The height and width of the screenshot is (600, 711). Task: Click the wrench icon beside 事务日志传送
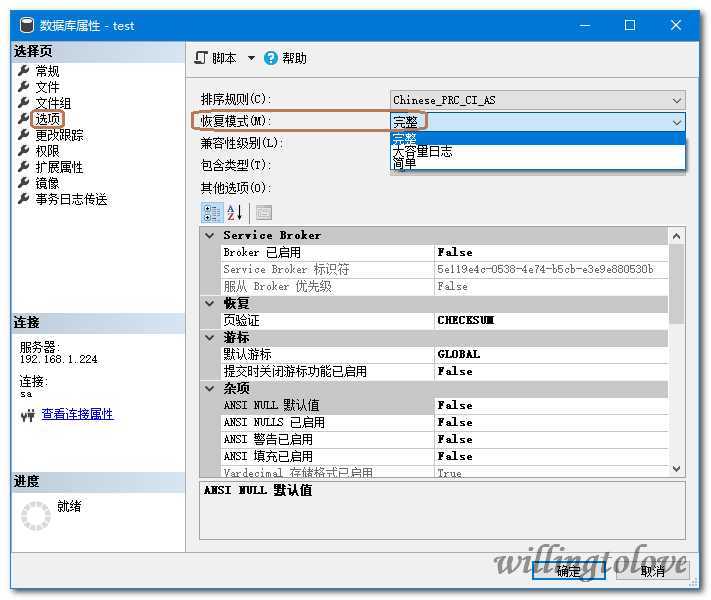pyautogui.click(x=24, y=199)
